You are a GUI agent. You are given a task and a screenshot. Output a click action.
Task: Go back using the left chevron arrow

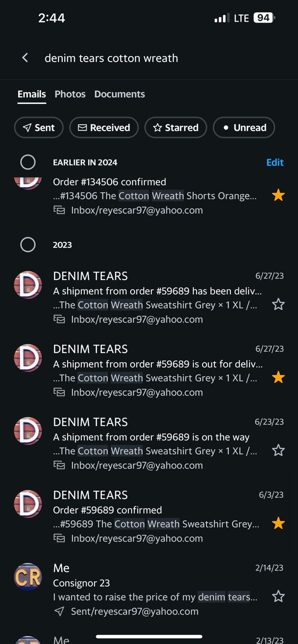click(x=25, y=58)
